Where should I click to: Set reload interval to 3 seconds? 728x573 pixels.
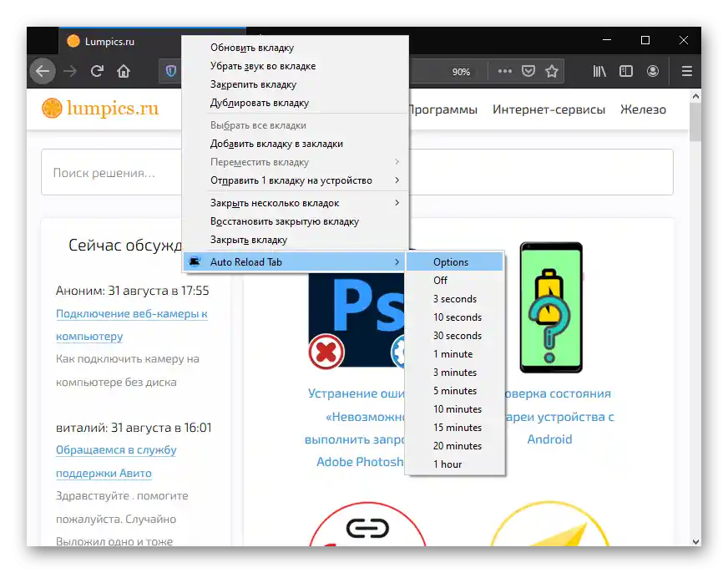click(x=455, y=299)
